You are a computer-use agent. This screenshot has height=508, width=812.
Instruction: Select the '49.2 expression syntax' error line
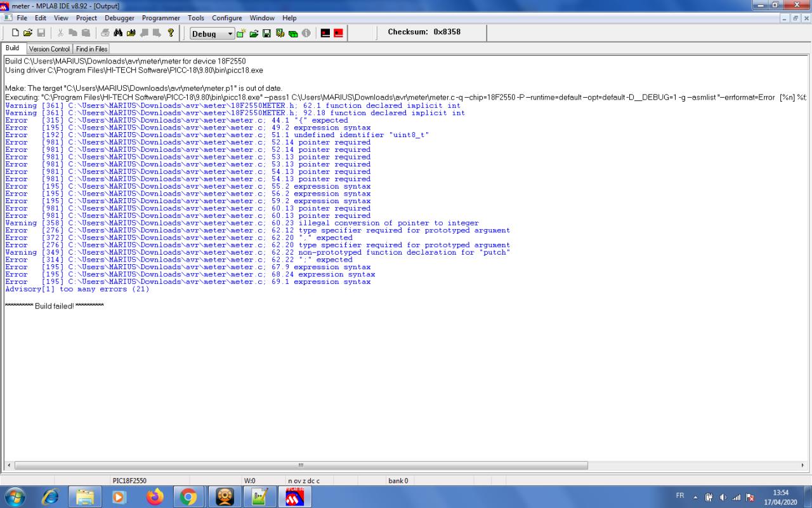[188, 128]
